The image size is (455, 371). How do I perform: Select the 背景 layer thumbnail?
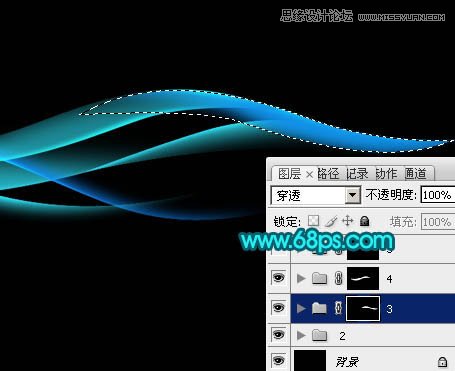[310, 360]
